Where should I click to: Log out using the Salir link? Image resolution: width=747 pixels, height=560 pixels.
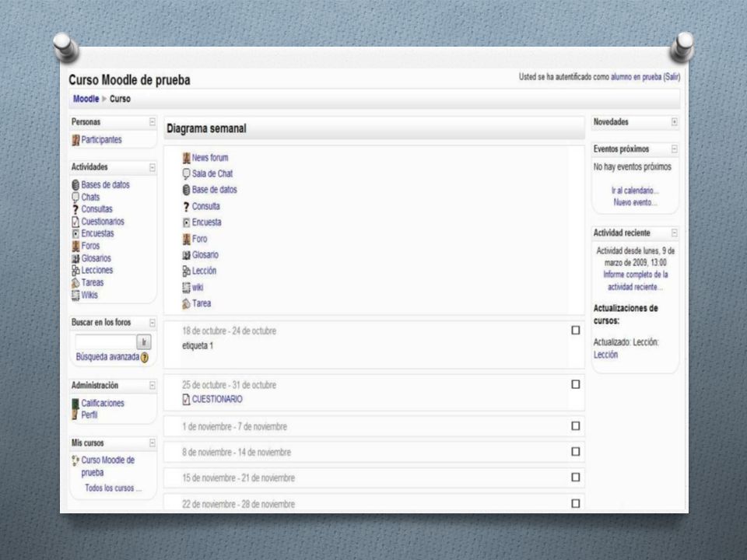click(672, 77)
